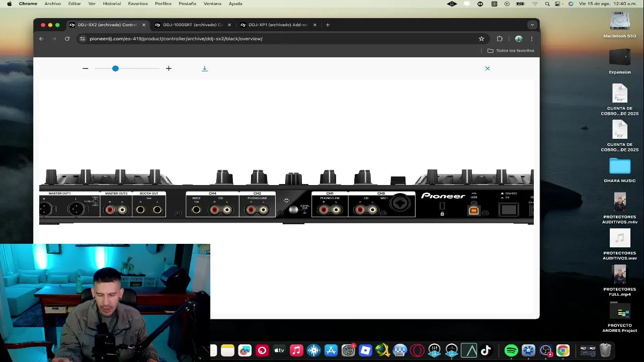Open Ayuda menu
The height and width of the screenshot is (362, 644).
[235, 4]
